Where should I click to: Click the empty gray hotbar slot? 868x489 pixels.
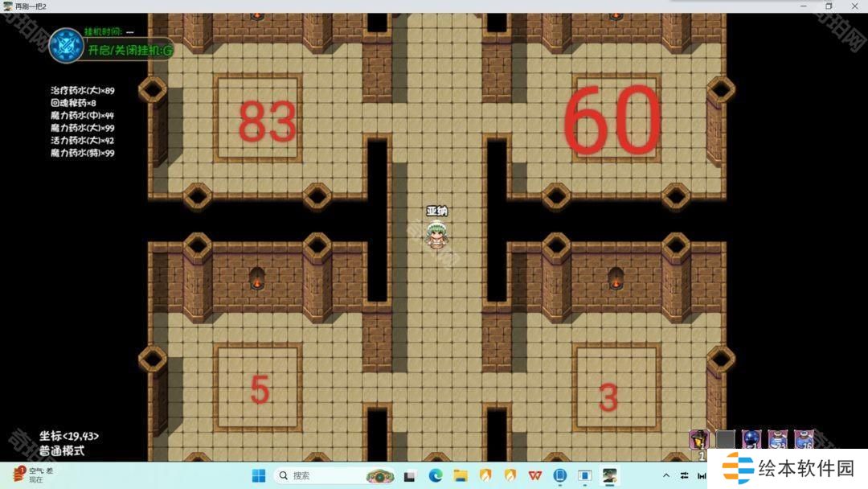point(726,439)
